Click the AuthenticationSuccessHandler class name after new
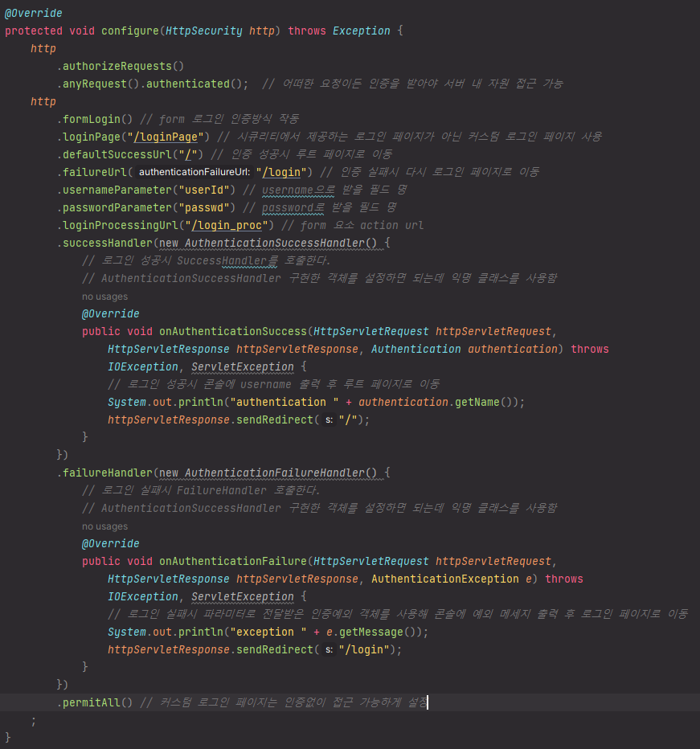 tap(274, 244)
